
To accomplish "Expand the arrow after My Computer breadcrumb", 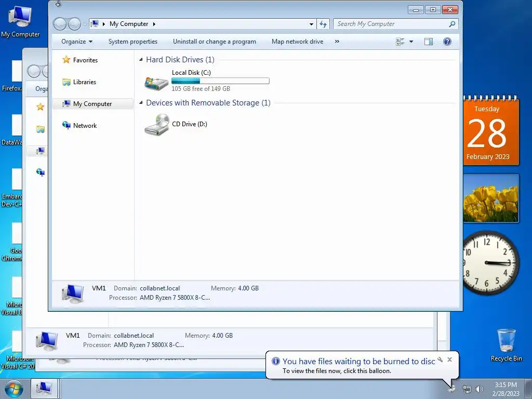I will point(154,24).
